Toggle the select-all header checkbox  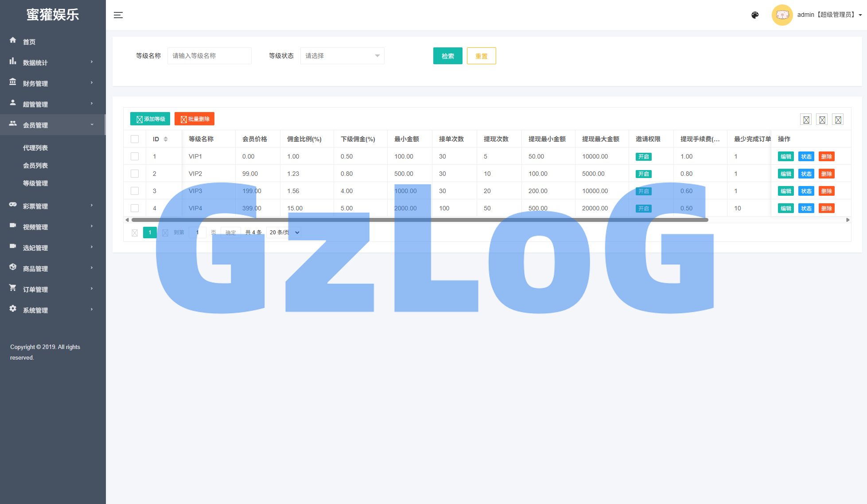point(135,139)
